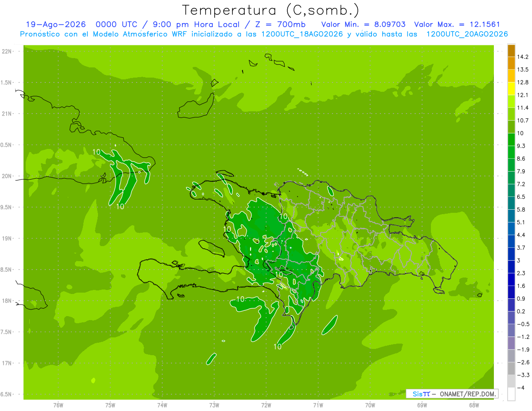Pick the blue swatch between 3.7 and 4.4
Screen dimensions: 532x411
pos(511,241)
